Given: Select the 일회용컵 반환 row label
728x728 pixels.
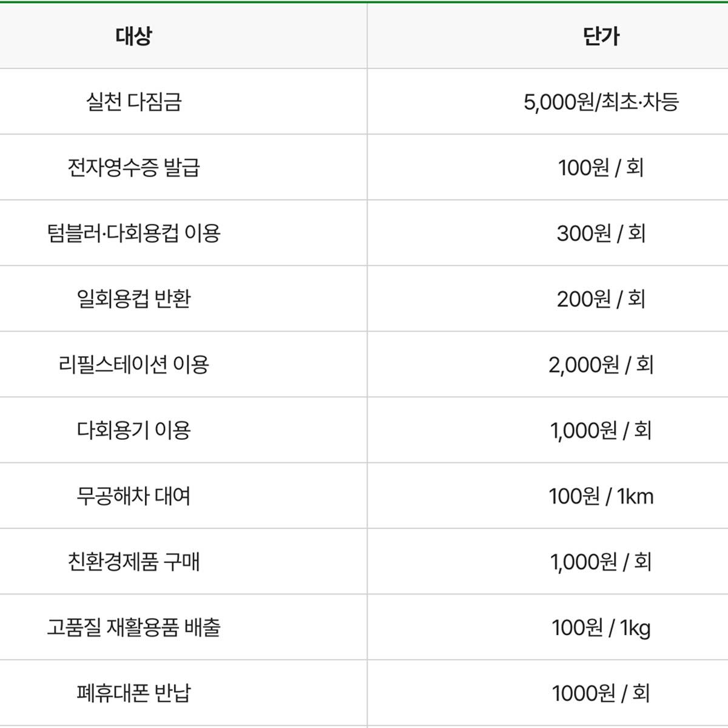Looking at the screenshot, I should pyautogui.click(x=133, y=298).
